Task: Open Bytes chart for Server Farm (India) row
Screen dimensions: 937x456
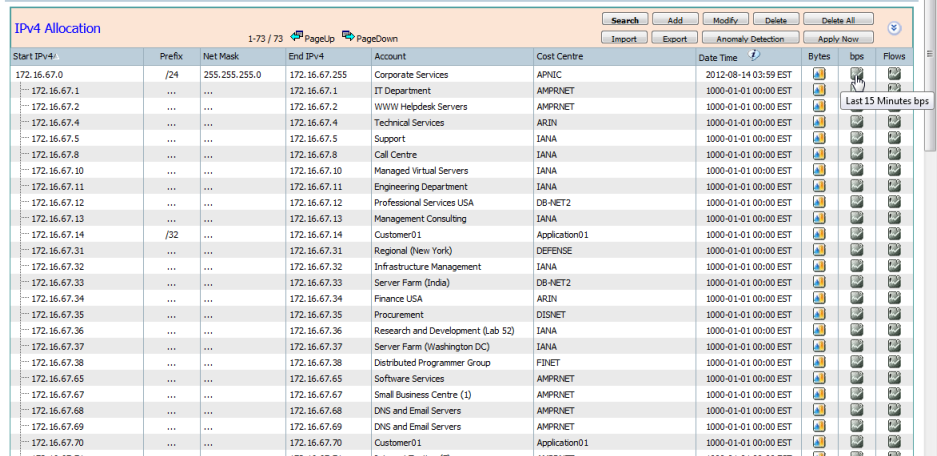Action: [819, 282]
